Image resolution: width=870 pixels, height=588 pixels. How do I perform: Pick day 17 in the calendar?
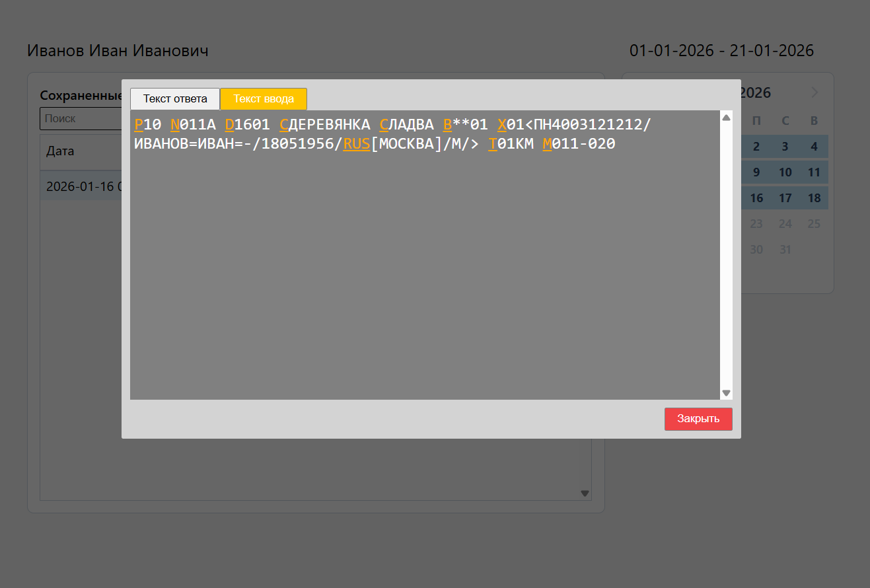click(x=785, y=198)
